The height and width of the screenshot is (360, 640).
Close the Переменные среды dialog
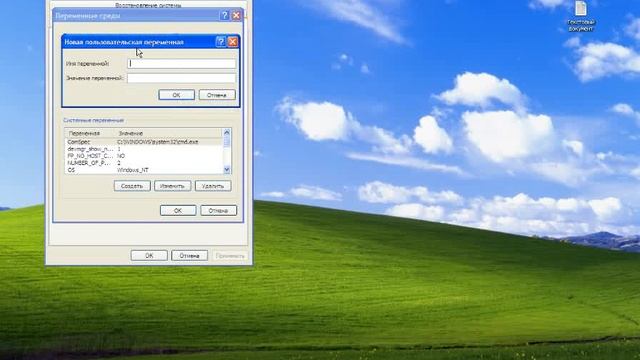click(236, 16)
